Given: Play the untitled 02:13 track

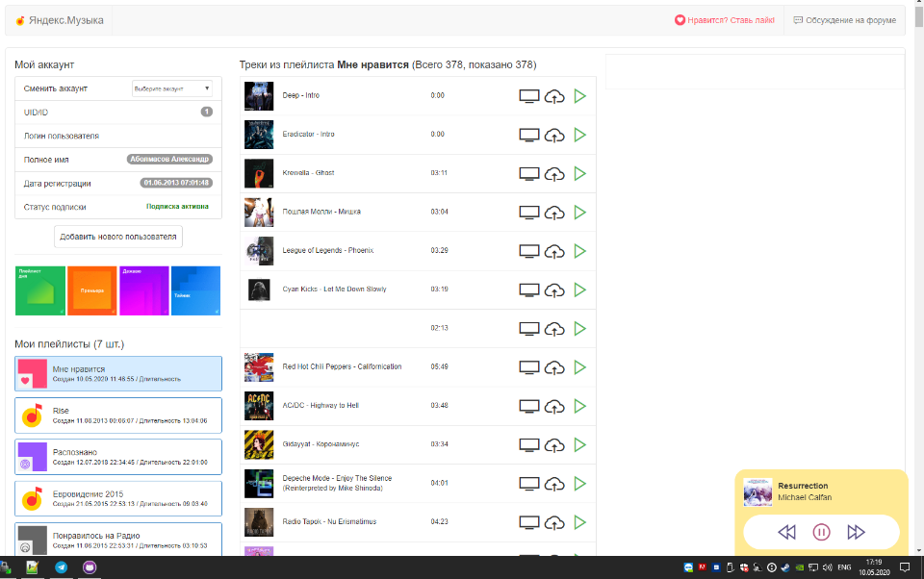Looking at the screenshot, I should [579, 329].
